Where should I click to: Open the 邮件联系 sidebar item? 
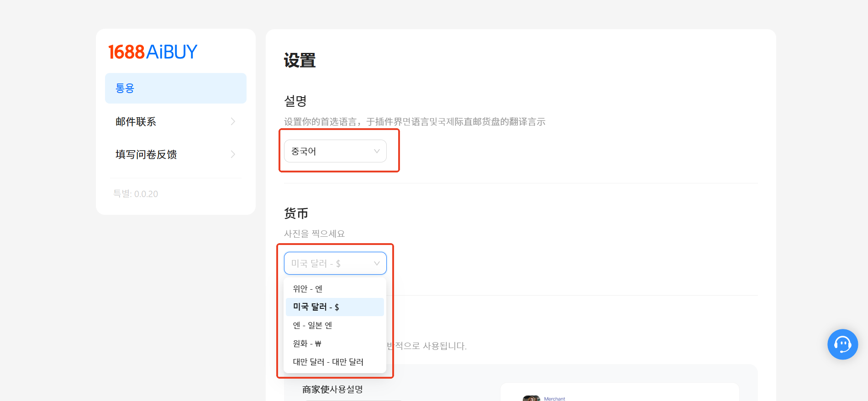click(x=176, y=121)
